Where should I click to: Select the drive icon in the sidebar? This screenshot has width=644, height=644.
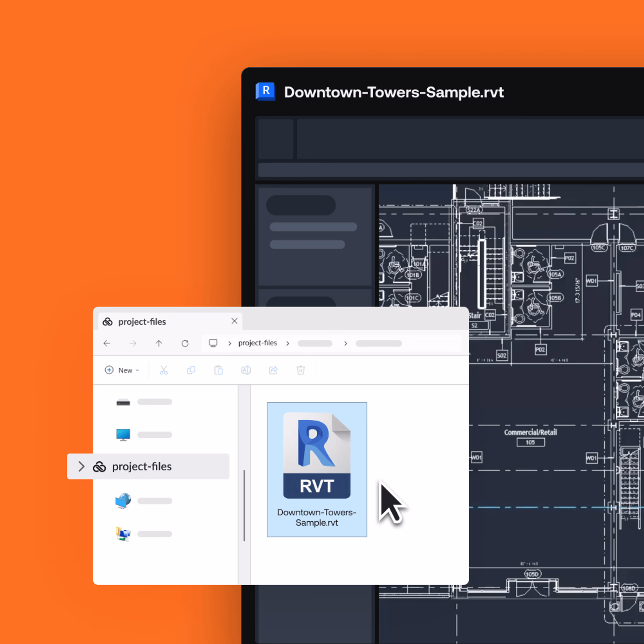pos(123,402)
